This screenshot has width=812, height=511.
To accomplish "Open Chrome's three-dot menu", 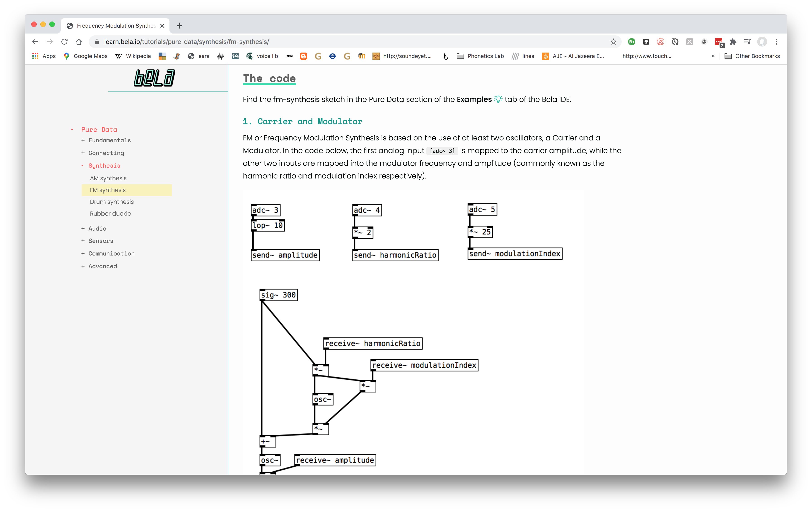I will (x=777, y=41).
